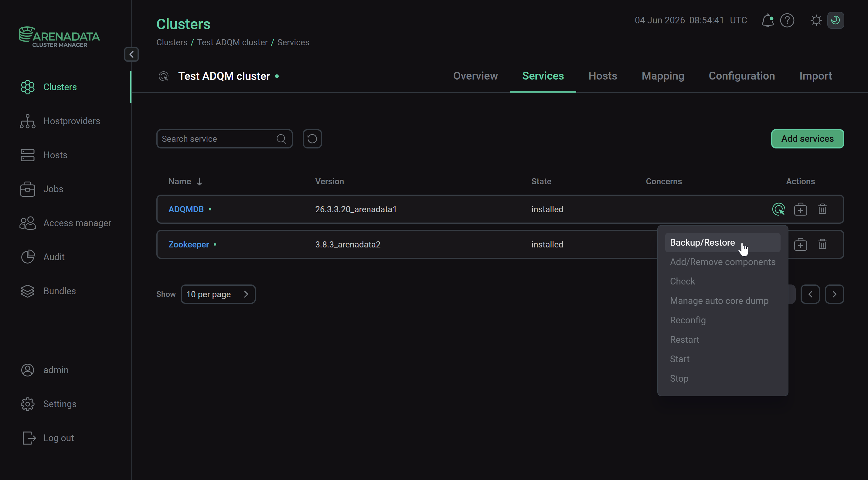Sort services by Name
Image resolution: width=868 pixels, height=480 pixels.
coord(185,181)
